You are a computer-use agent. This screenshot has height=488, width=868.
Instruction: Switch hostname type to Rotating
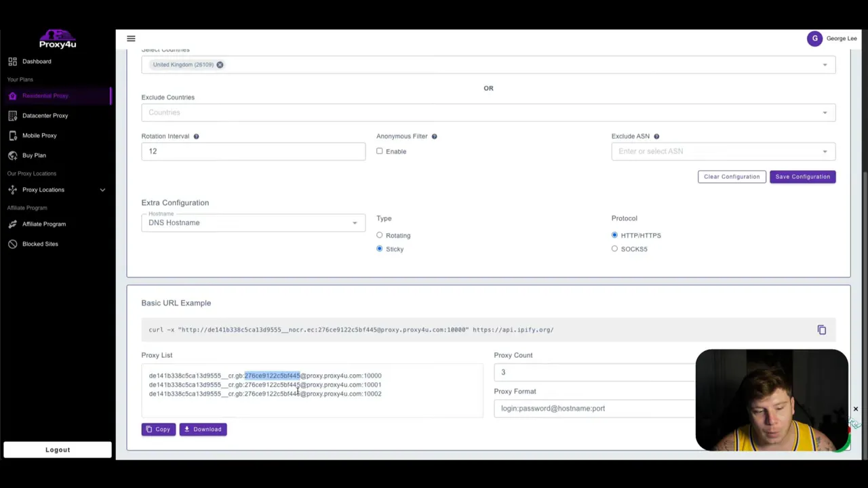(379, 235)
